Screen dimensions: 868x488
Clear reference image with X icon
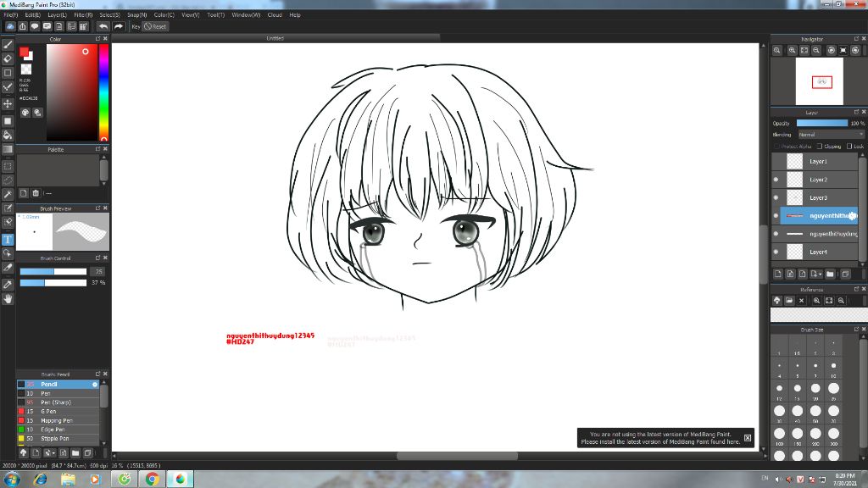pos(802,301)
